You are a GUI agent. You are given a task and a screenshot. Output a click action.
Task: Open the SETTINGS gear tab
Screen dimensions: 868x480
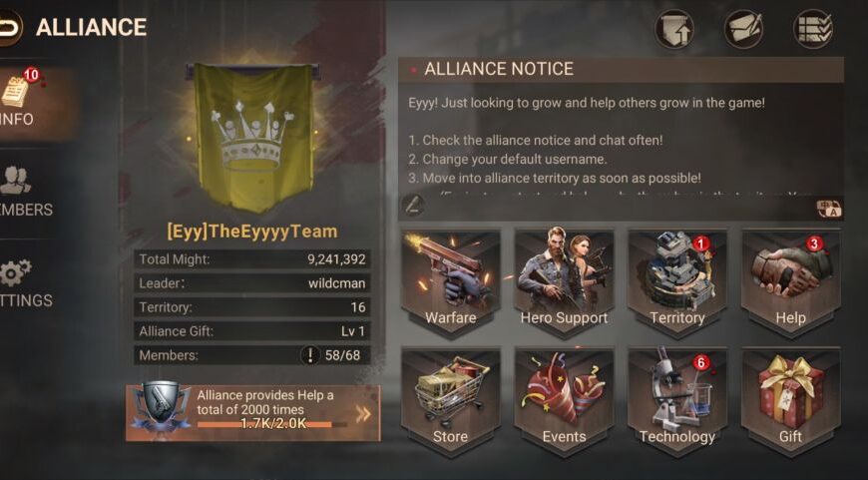27,283
